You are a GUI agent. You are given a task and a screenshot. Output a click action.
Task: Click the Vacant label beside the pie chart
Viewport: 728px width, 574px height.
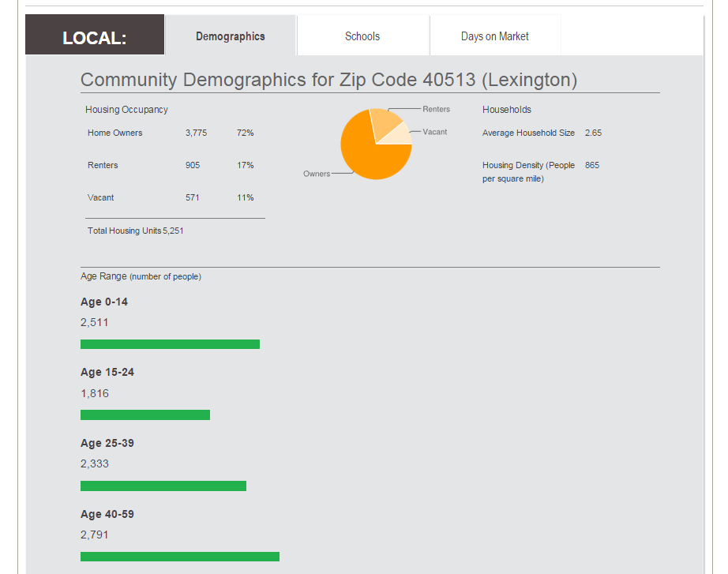point(434,132)
